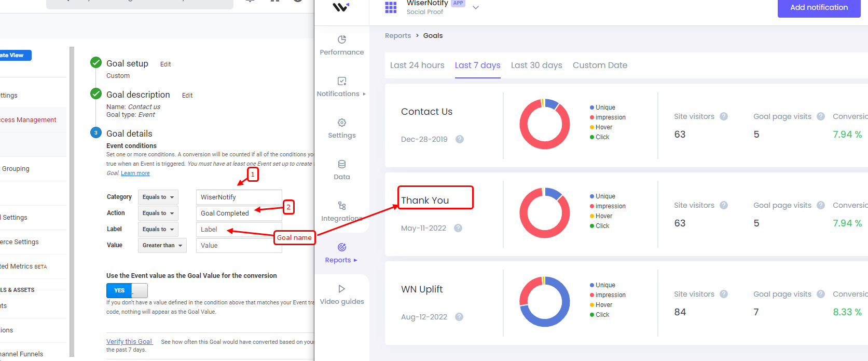
Task: Click the Add notification button
Action: 819,8
